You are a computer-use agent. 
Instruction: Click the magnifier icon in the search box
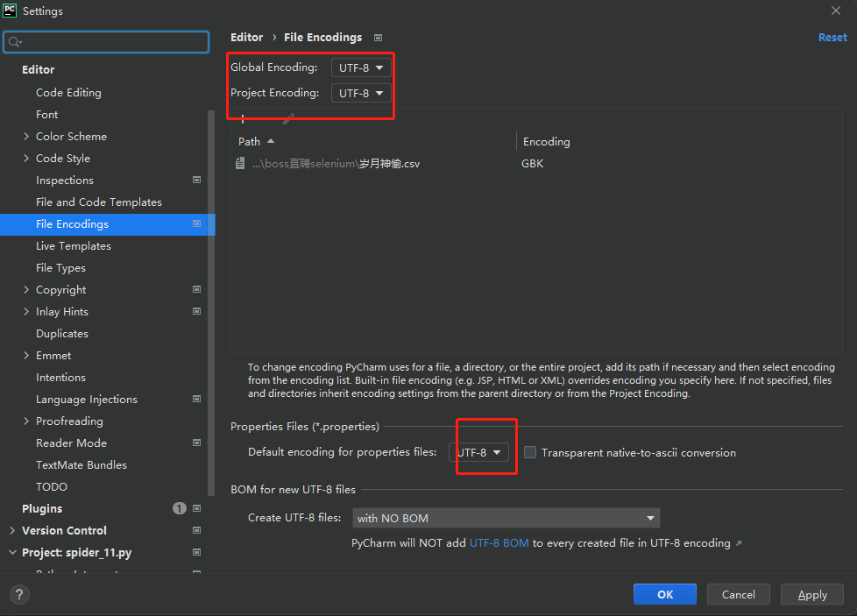(x=14, y=41)
